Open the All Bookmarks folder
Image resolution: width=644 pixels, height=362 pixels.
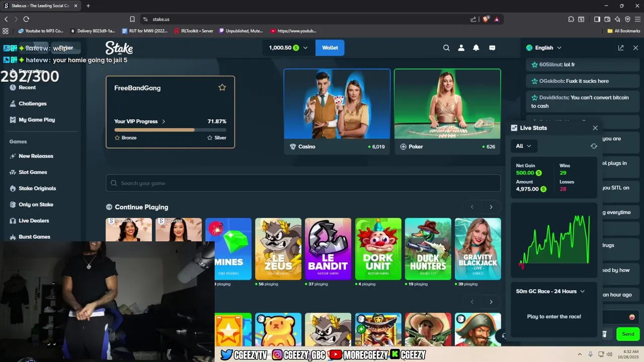[623, 31]
